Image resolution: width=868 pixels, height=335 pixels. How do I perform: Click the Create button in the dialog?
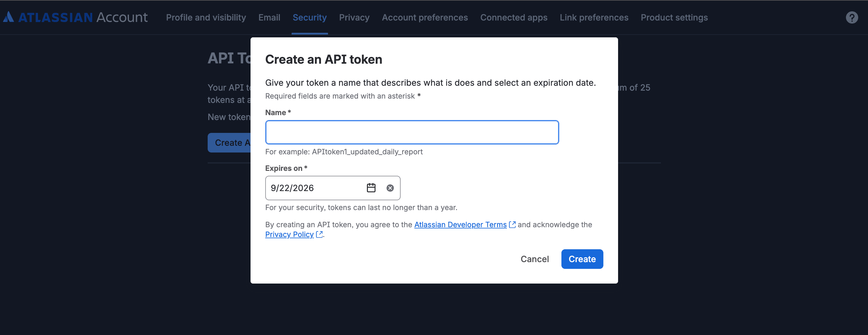point(582,259)
